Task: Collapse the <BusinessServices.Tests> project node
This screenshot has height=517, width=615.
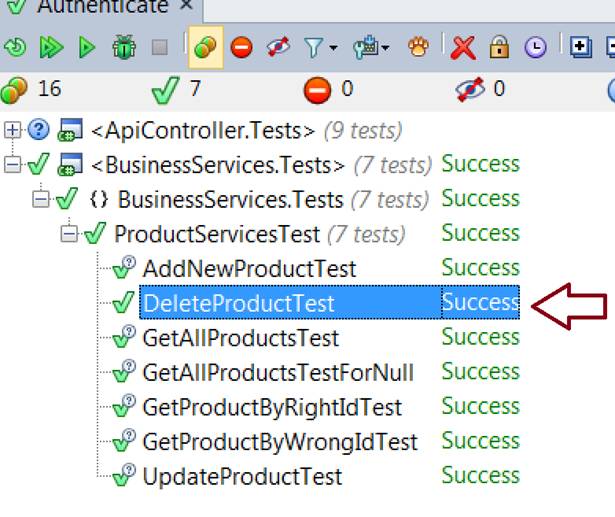Action: pos(12,164)
